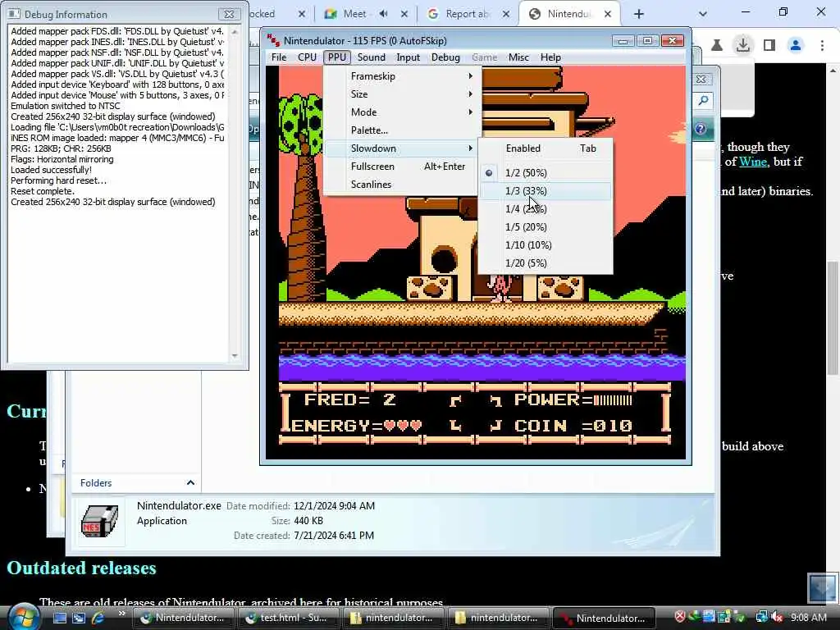The height and width of the screenshot is (630, 840).
Task: Click the page scroll-up arrow
Action: coord(833,71)
